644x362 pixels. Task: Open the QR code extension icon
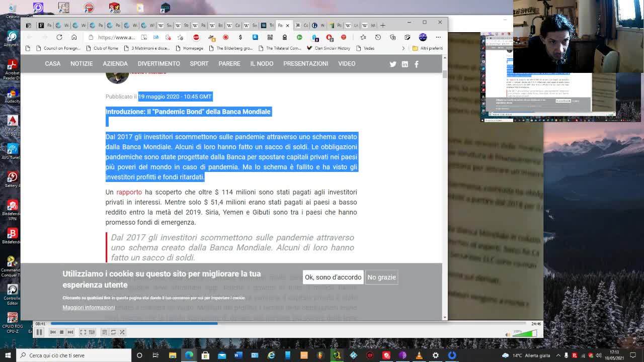click(270, 37)
